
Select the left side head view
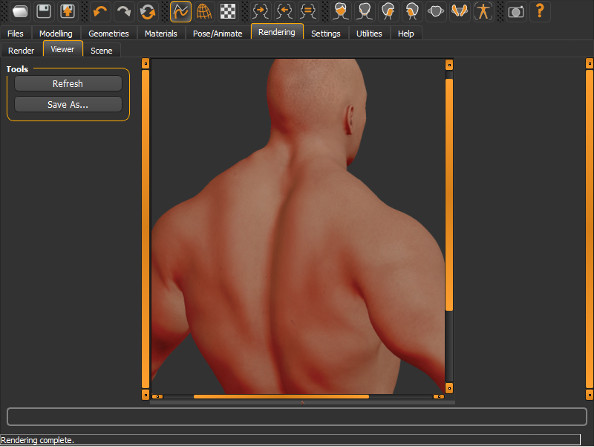[x=388, y=11]
